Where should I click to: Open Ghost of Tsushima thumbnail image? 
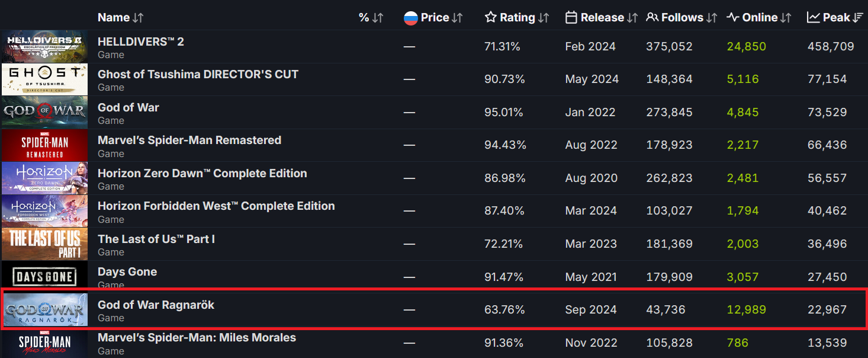pyautogui.click(x=44, y=79)
